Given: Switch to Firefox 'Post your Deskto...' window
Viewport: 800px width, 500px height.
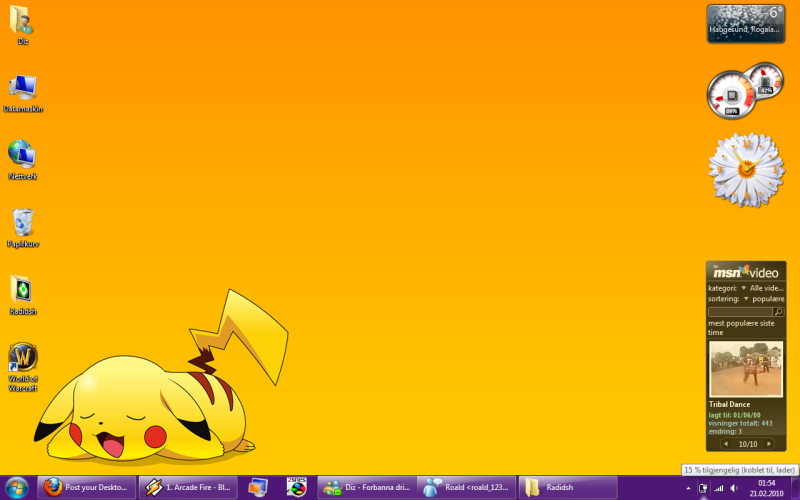Looking at the screenshot, I should (87, 488).
